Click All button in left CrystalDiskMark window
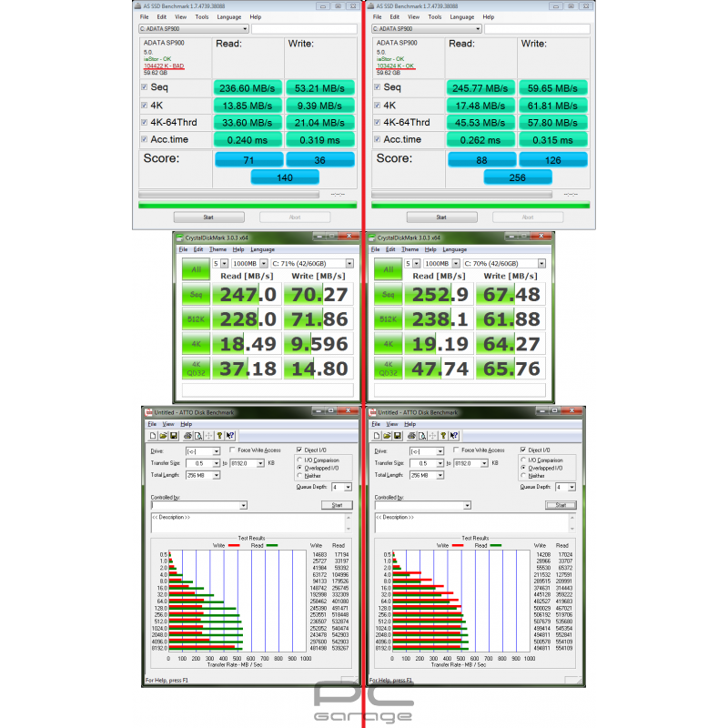728x728 pixels. (x=196, y=269)
